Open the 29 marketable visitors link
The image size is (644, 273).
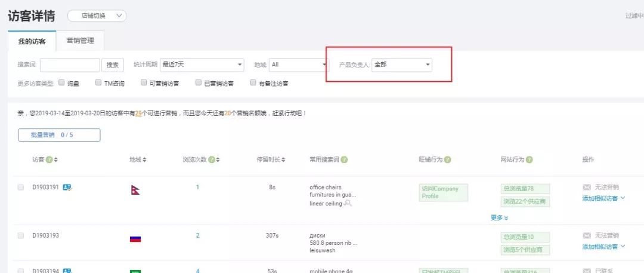138,114
